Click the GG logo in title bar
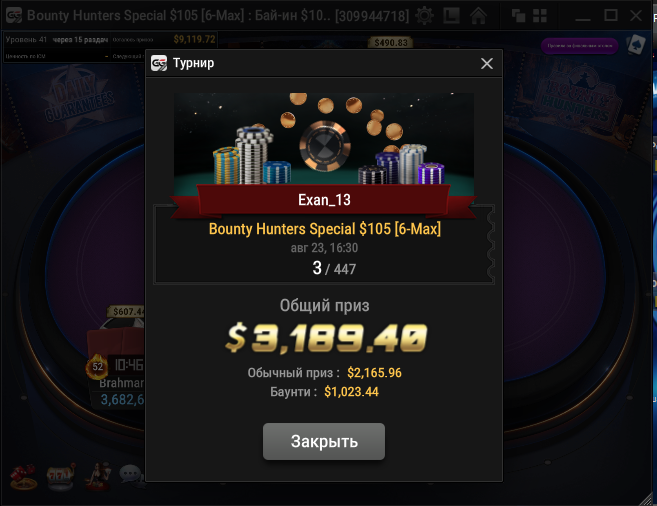 pyautogui.click(x=14, y=16)
